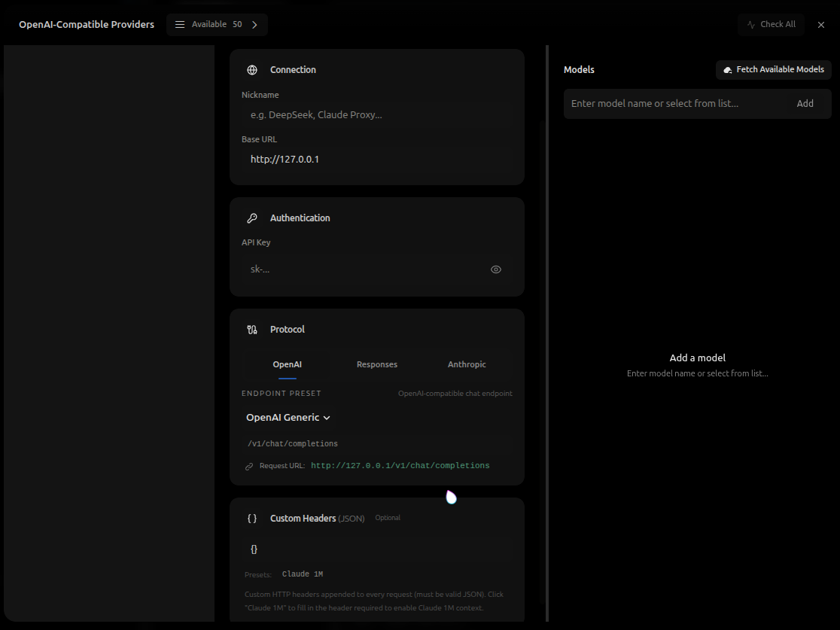Apply the Claude 1M header preset
The height and width of the screenshot is (630, 840).
(x=303, y=574)
